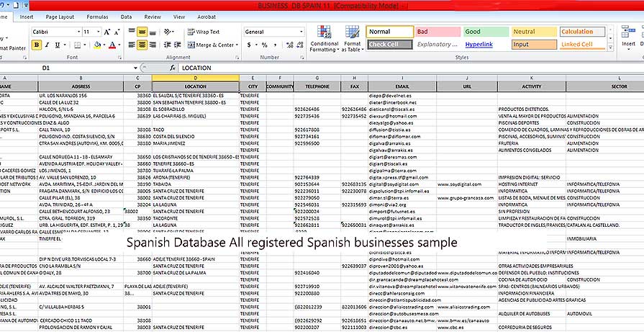Click New document quick-access icon
The image size is (644, 332).
(x=16, y=5)
